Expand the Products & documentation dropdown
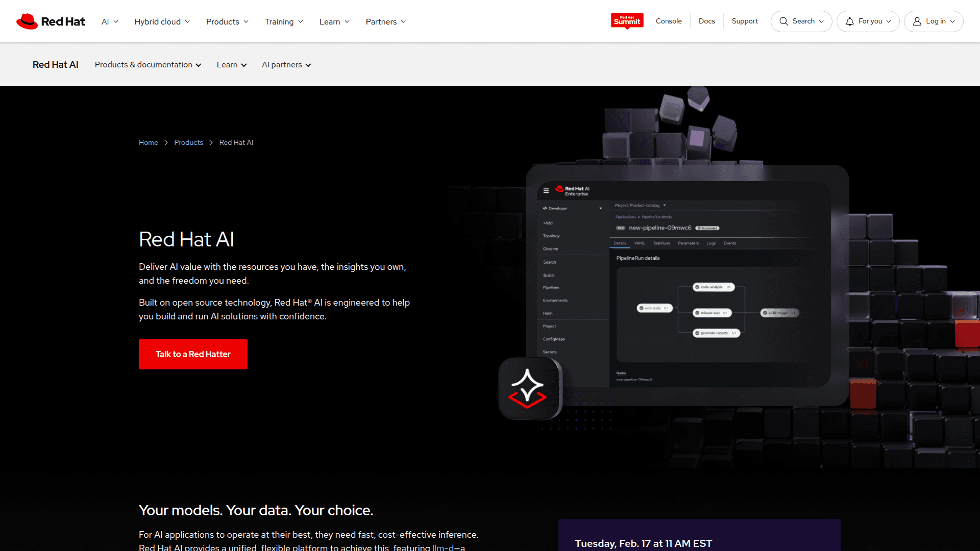980x551 pixels. pos(148,64)
